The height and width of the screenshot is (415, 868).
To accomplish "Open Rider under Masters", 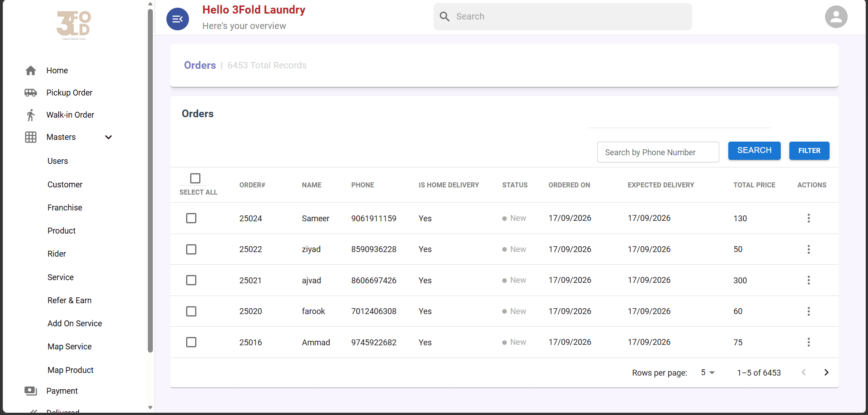I will (57, 254).
